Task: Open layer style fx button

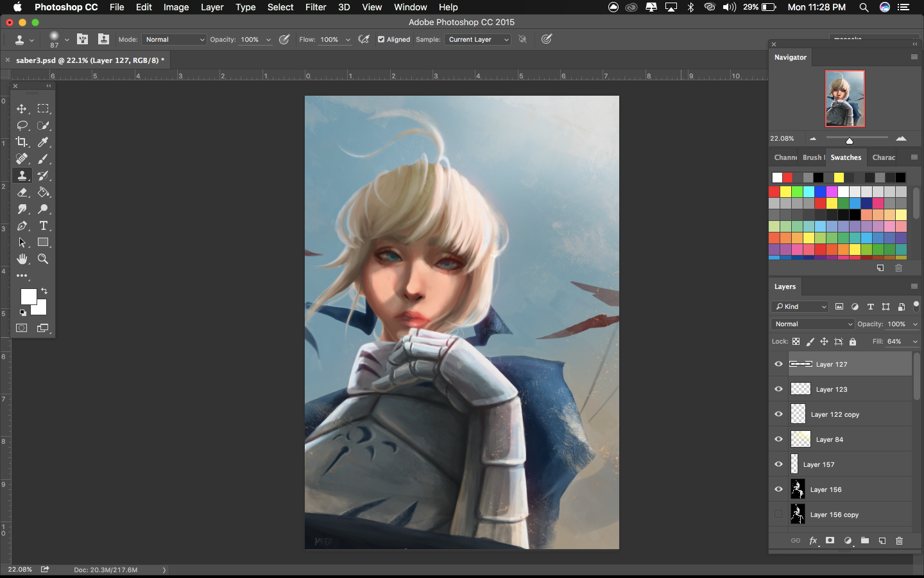Action: [813, 541]
